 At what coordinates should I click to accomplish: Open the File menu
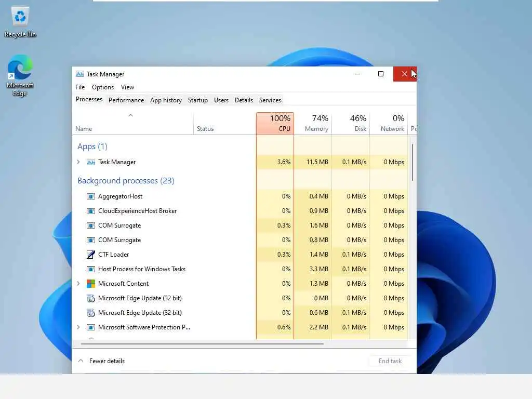coord(80,87)
